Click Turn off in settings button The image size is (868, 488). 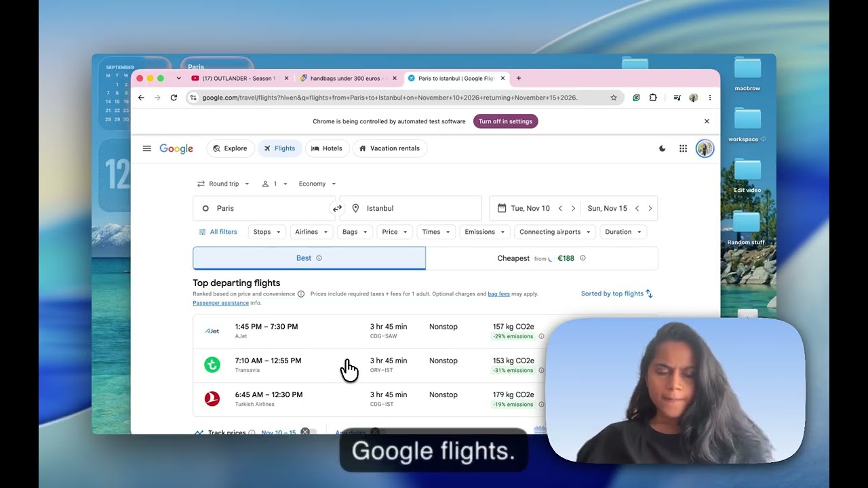point(505,121)
